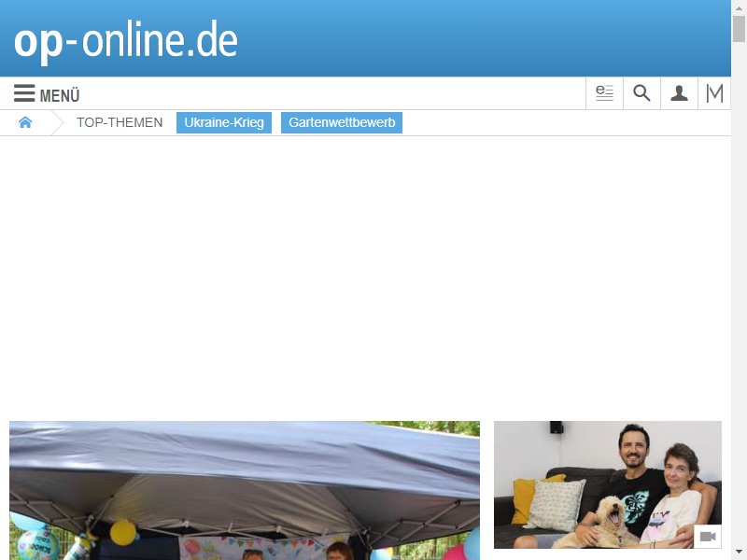Click the scrollbar down arrow
The image size is (747, 560).
tap(739, 553)
